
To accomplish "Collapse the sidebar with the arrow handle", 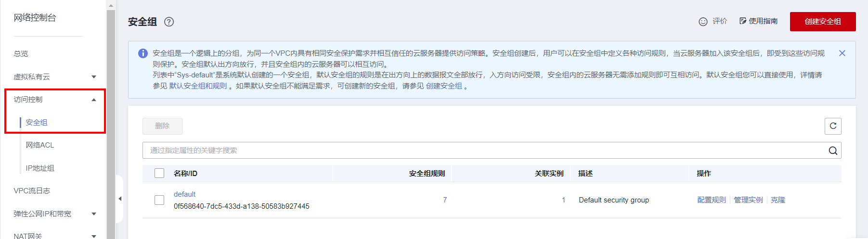I will tap(120, 199).
